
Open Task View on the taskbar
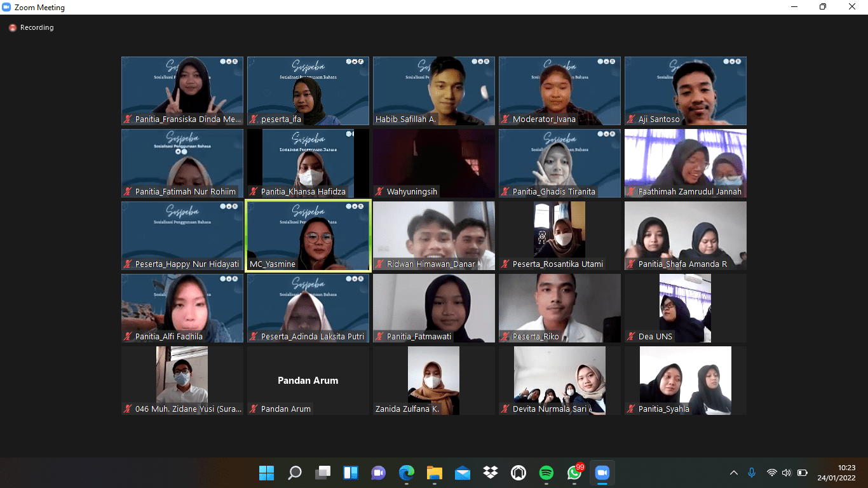click(x=323, y=473)
